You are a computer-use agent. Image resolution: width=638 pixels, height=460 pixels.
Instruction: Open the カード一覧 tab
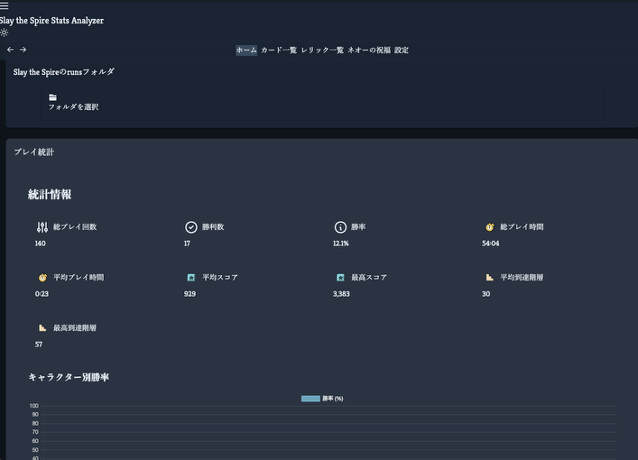[x=279, y=50]
